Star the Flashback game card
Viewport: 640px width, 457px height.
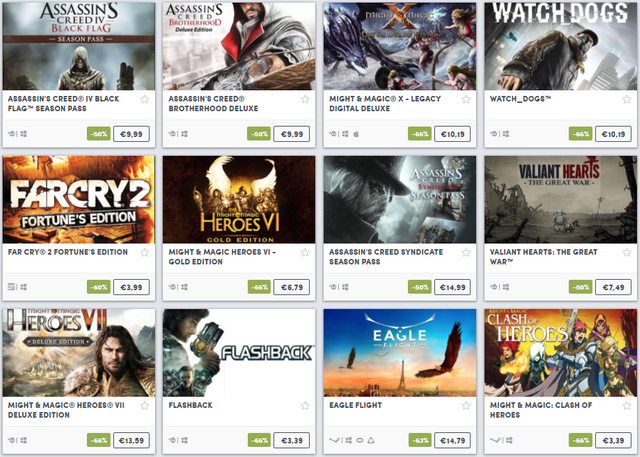coord(305,406)
